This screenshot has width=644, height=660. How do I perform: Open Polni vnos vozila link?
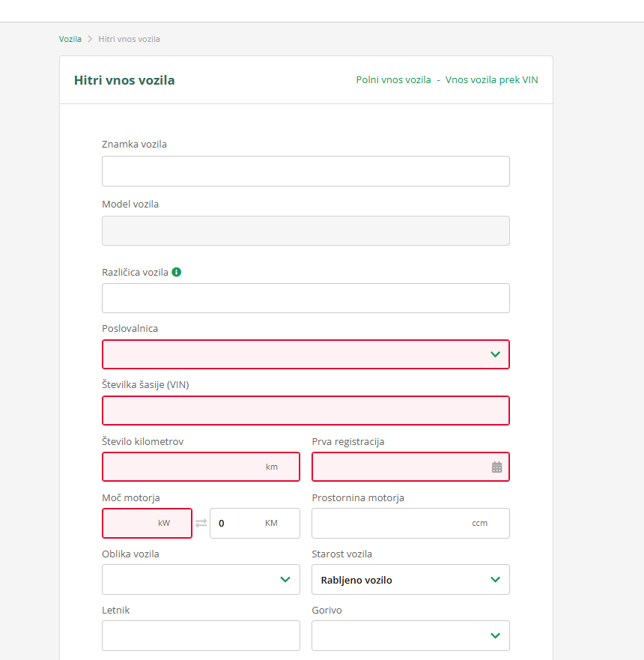(x=393, y=80)
